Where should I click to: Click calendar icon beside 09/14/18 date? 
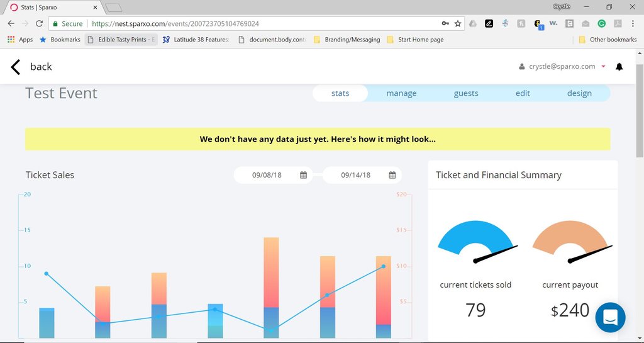tap(392, 175)
